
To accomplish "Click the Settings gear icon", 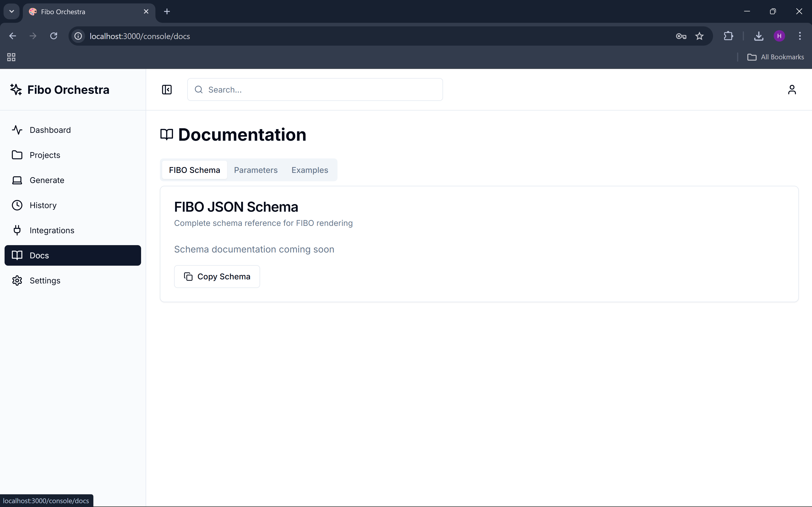I will tap(17, 281).
